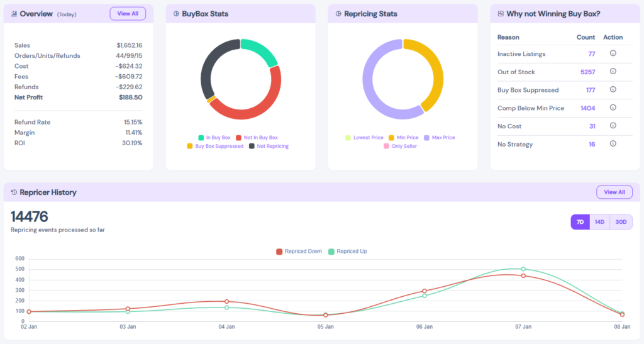
Task: Switch history range to 14D
Action: pyautogui.click(x=599, y=222)
